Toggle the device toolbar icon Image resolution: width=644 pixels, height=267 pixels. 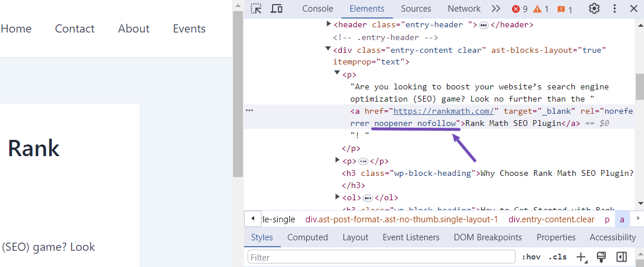click(x=277, y=9)
